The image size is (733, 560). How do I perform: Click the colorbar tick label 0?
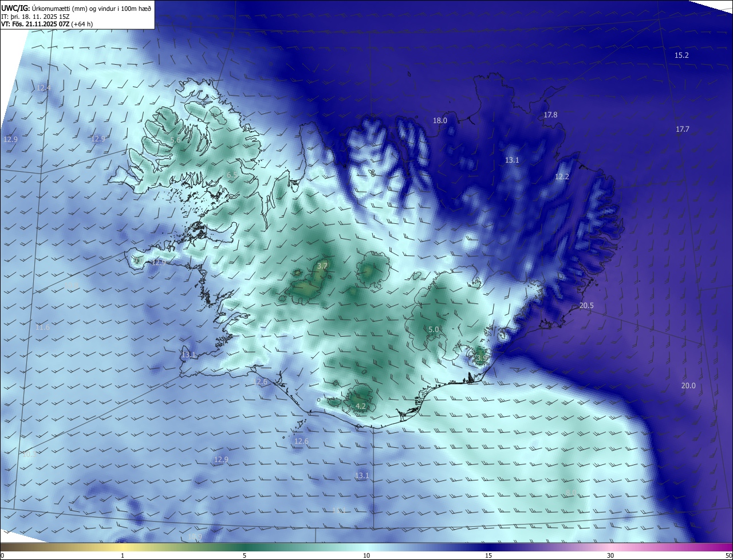coord(2,555)
